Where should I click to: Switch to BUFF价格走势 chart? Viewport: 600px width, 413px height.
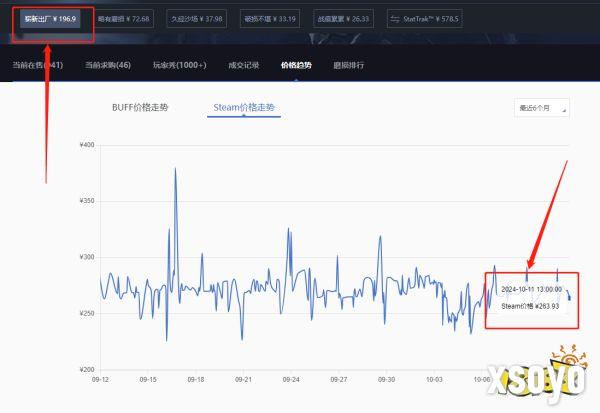140,108
